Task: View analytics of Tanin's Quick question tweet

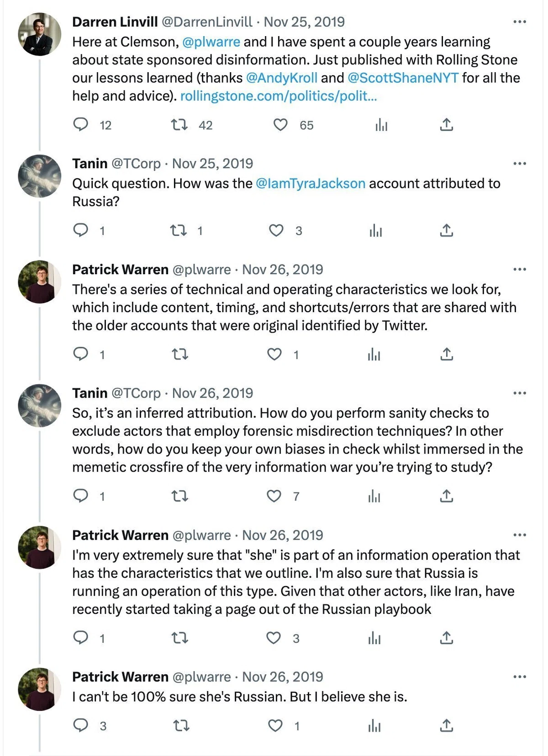Action: (375, 230)
